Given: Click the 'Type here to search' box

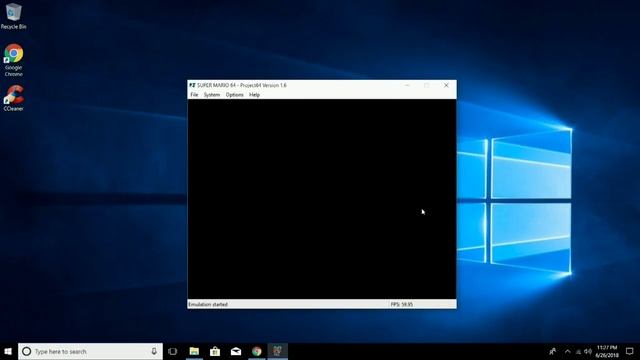Looking at the screenshot, I should (90, 351).
